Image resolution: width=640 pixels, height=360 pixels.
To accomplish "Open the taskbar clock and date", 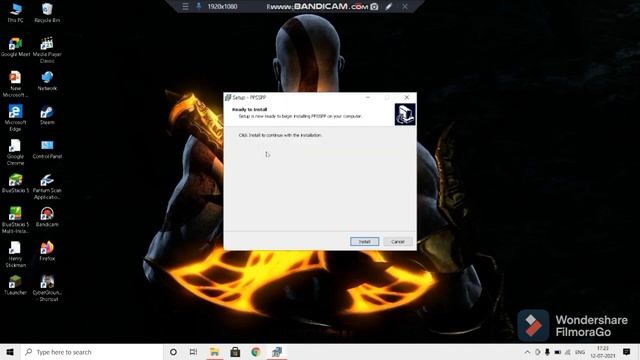I will point(603,352).
